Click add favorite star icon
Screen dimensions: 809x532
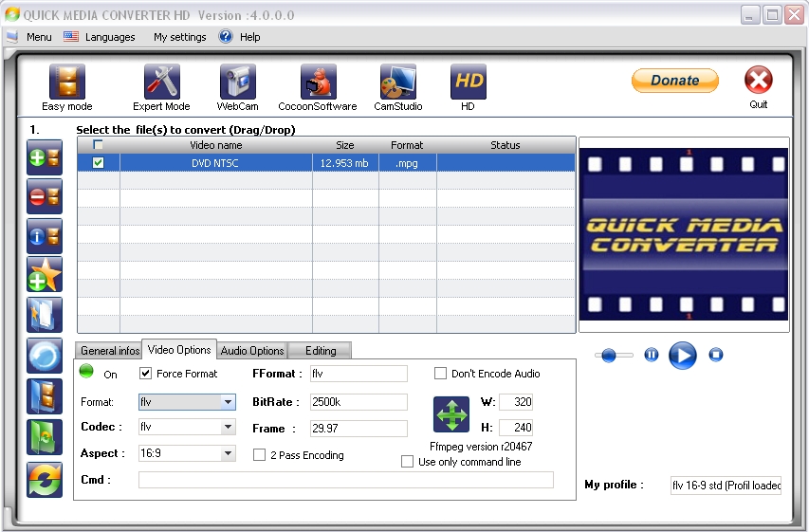(45, 274)
